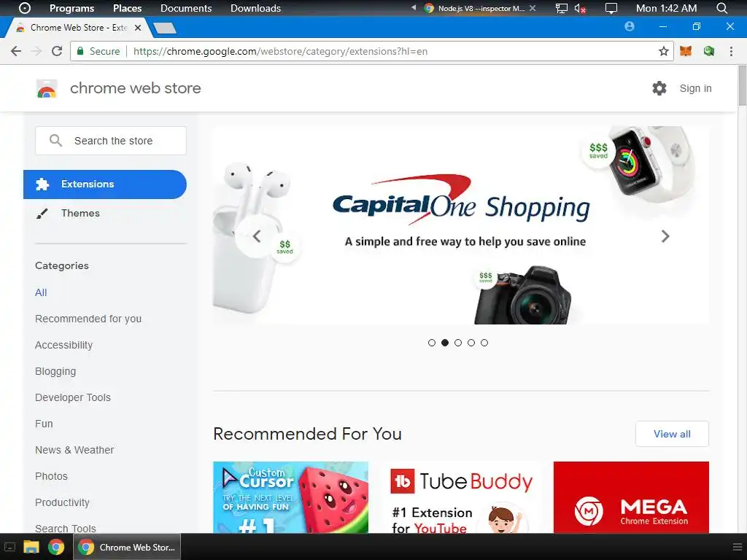747x560 pixels.
Task: Show the next carousel slide
Action: pos(665,236)
